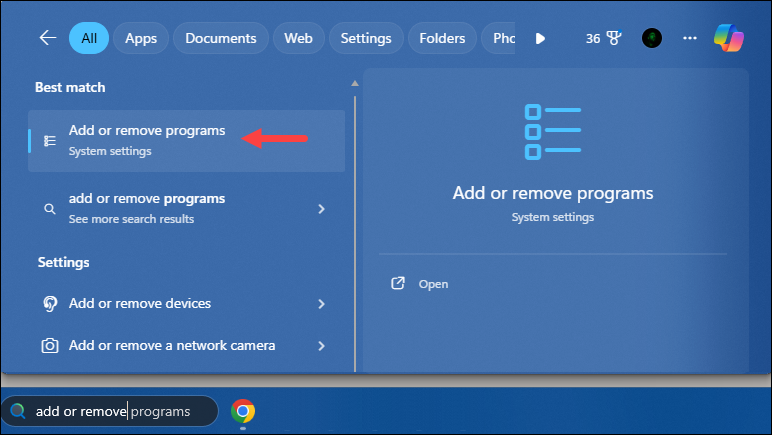Click the taskbar search input box
This screenshot has height=435, width=772.
pos(110,411)
